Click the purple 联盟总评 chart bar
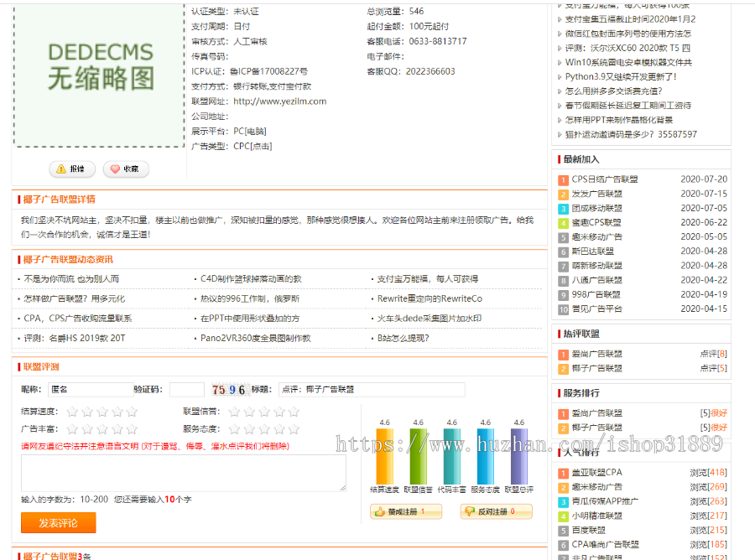Viewport: 755px width, 560px height. point(518,455)
